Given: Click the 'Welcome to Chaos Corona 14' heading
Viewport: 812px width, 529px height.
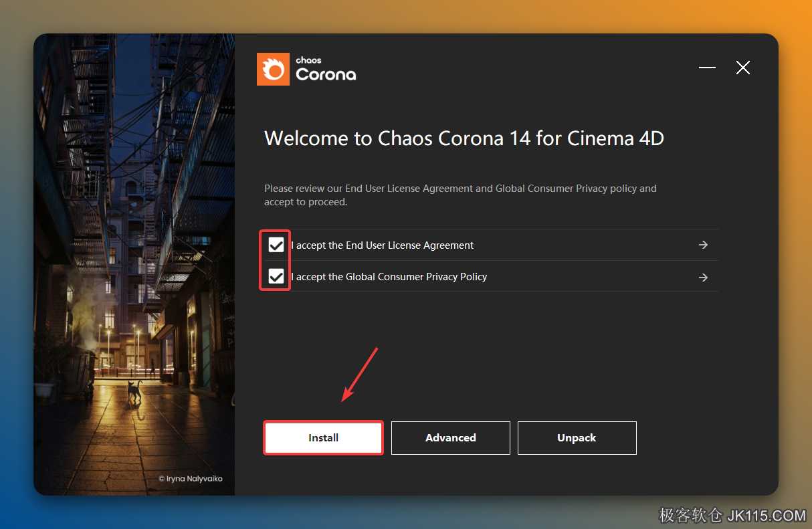Looking at the screenshot, I should coord(464,138).
